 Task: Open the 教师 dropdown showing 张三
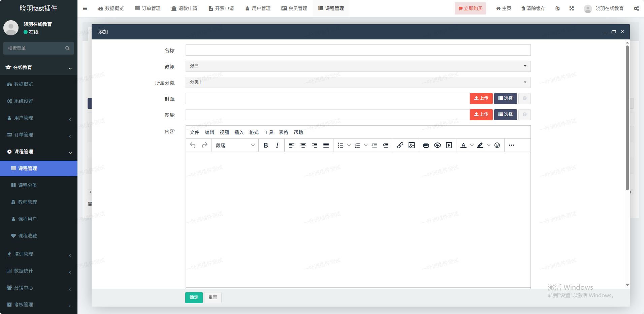click(358, 66)
